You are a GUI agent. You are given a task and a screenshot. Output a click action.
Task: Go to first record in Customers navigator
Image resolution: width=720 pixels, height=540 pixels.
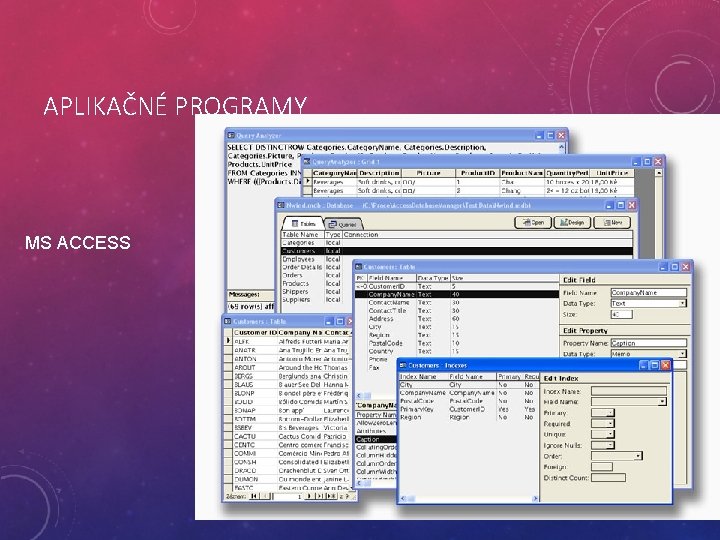(254, 496)
